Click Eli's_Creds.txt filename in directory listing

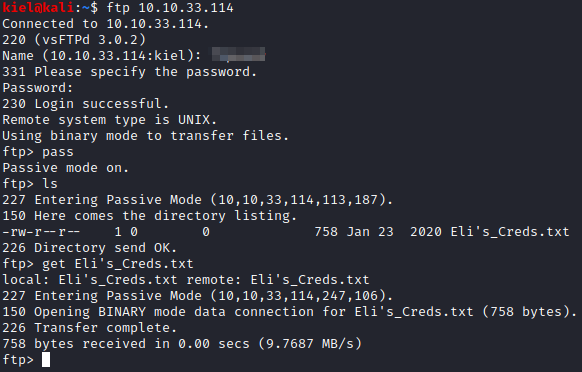(x=510, y=232)
